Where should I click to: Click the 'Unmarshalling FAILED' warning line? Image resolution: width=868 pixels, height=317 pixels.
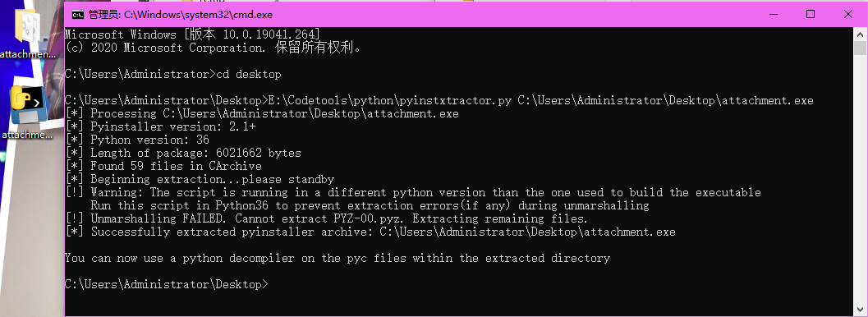pyautogui.click(x=327, y=218)
